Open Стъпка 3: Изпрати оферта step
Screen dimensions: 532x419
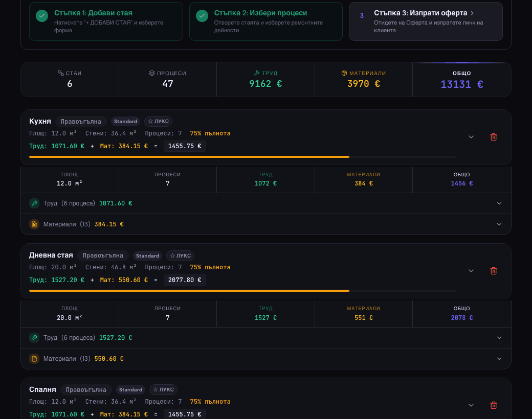click(x=426, y=21)
